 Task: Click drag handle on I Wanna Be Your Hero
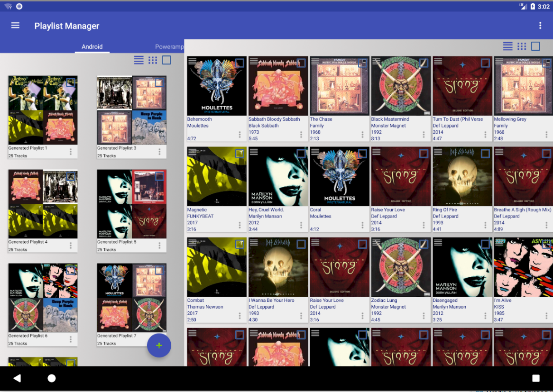(x=254, y=243)
